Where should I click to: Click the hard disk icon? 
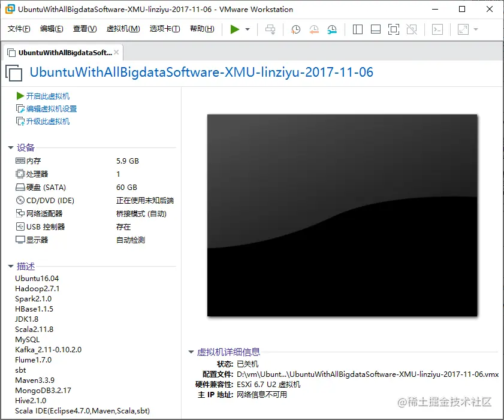click(x=20, y=187)
